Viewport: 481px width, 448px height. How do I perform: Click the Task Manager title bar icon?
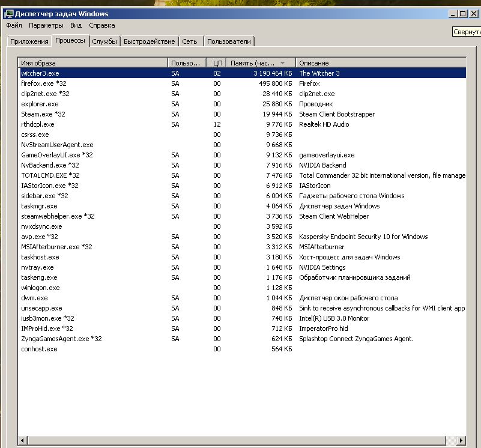click(x=9, y=14)
